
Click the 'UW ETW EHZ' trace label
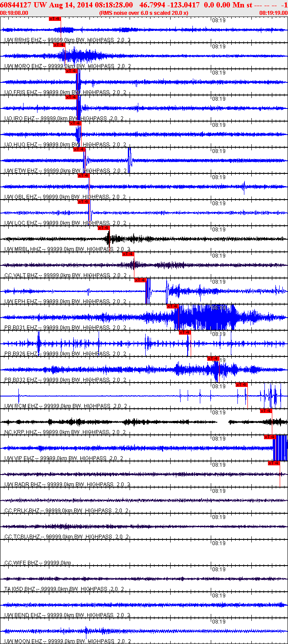pyautogui.click(x=21, y=171)
